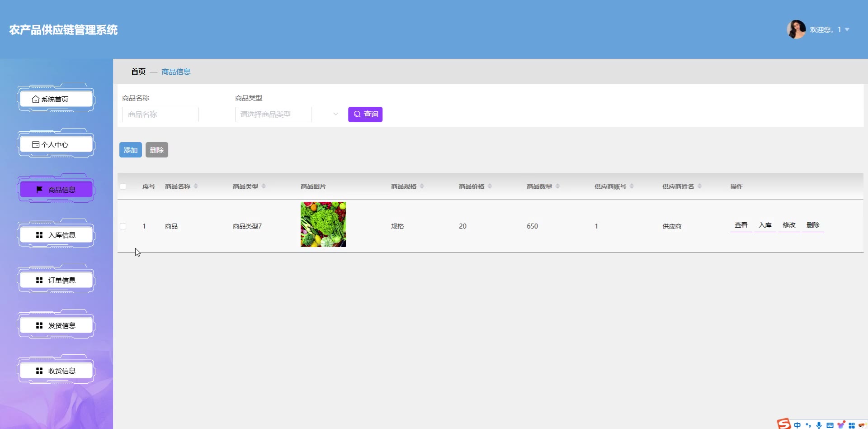Tick the select-all checkbox in table header
Image resolution: width=868 pixels, height=429 pixels.
coord(123,186)
